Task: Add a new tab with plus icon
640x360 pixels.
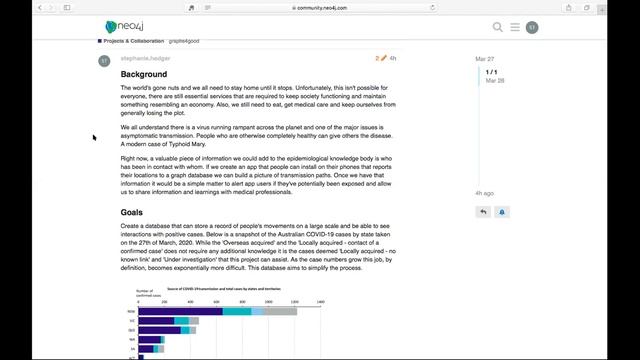Action: coord(602,10)
